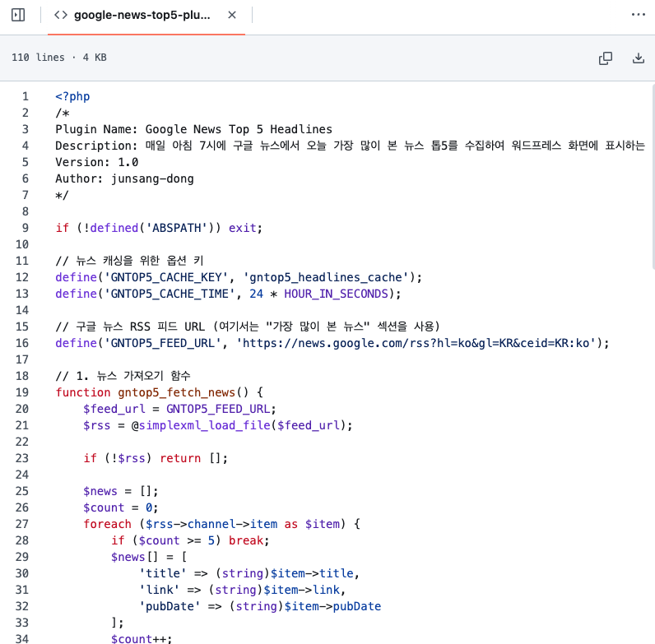This screenshot has height=644, width=655.
Task: Click 'gntop5_headlines_cache' string
Action: tap(326, 277)
